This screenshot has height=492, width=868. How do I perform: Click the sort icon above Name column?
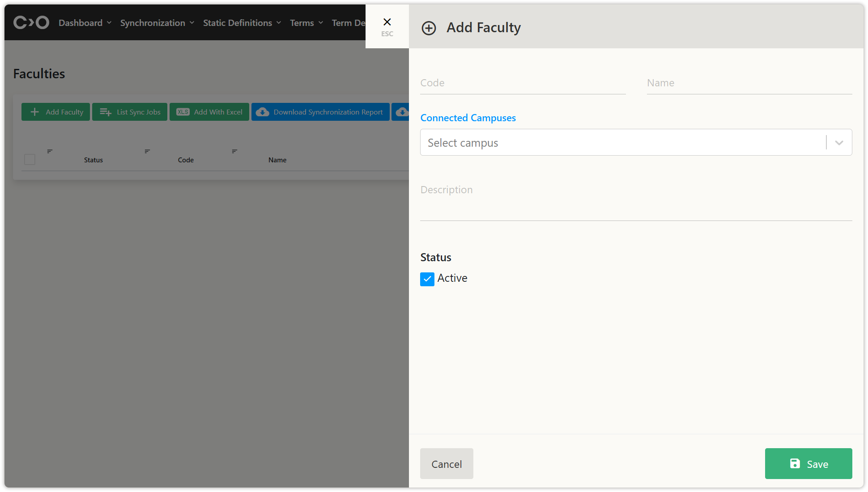[x=234, y=151]
